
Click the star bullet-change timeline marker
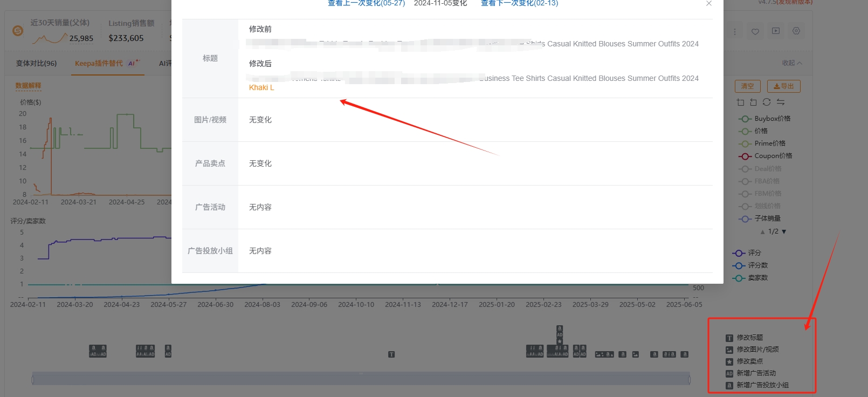[560, 341]
